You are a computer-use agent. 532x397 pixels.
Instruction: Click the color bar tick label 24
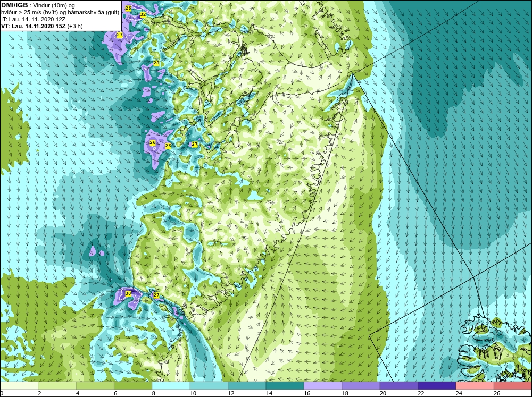(459, 393)
